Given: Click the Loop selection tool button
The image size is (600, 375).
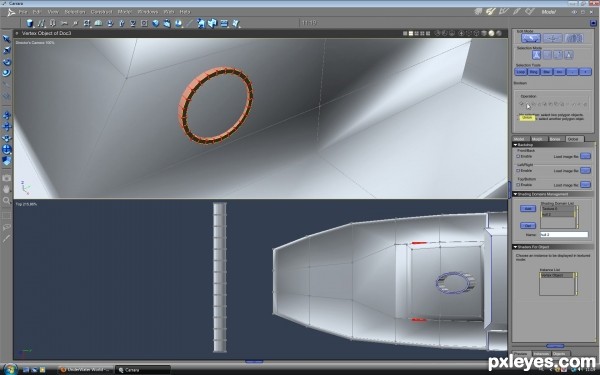Looking at the screenshot, I should tap(521, 72).
